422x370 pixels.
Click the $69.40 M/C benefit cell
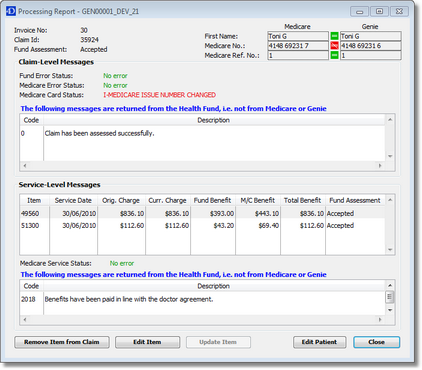coord(258,226)
